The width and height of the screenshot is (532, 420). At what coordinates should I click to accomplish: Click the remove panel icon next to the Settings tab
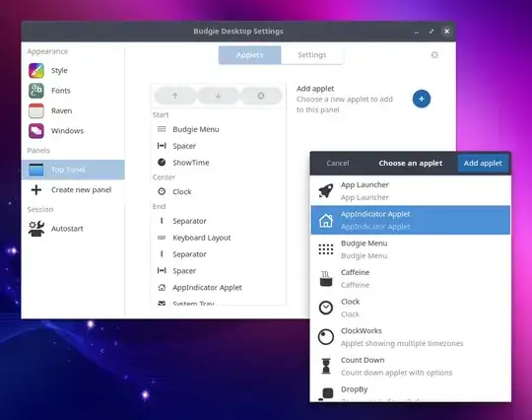[434, 55]
